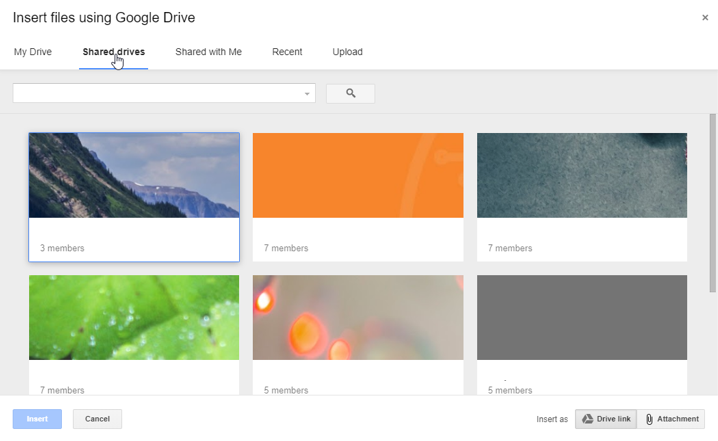This screenshot has height=441, width=718.
Task: Click the Insert button
Action: [x=37, y=419]
